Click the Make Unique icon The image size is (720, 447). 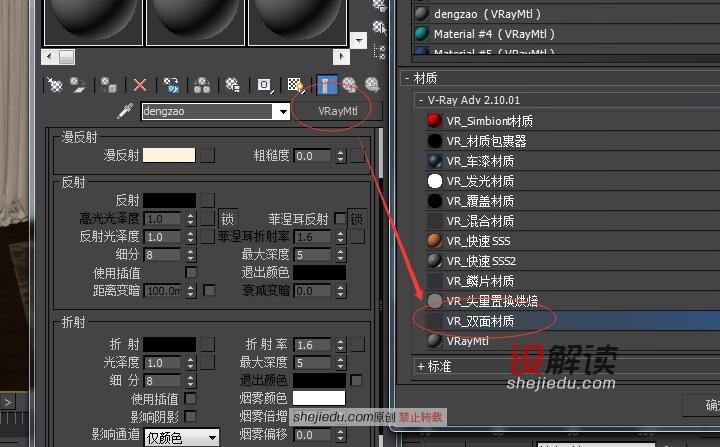pyautogui.click(x=202, y=85)
